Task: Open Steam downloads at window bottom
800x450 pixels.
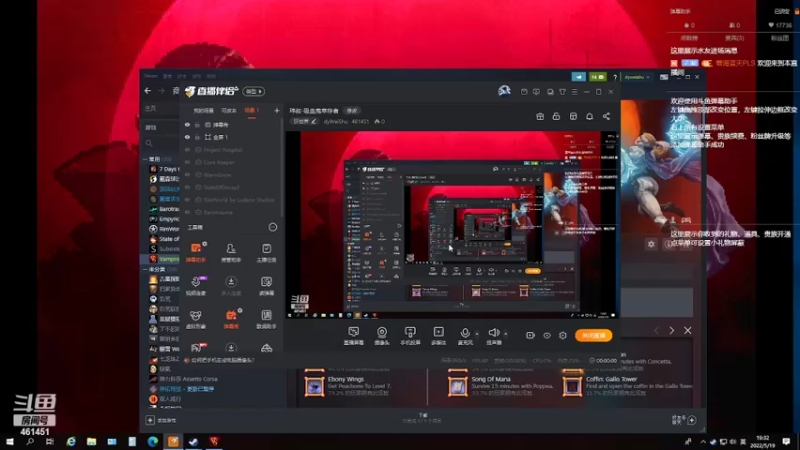Action: (x=422, y=418)
